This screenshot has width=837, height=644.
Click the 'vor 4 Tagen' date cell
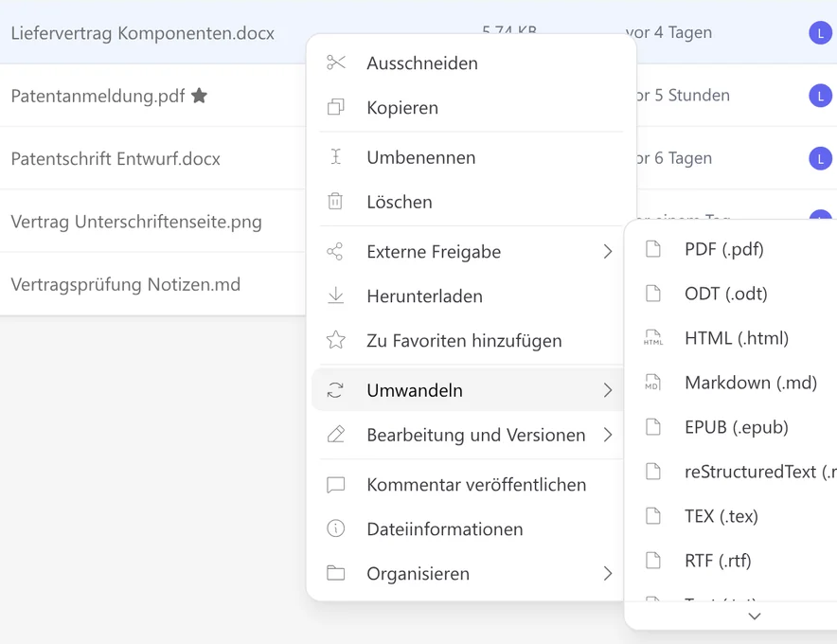pyautogui.click(x=668, y=32)
